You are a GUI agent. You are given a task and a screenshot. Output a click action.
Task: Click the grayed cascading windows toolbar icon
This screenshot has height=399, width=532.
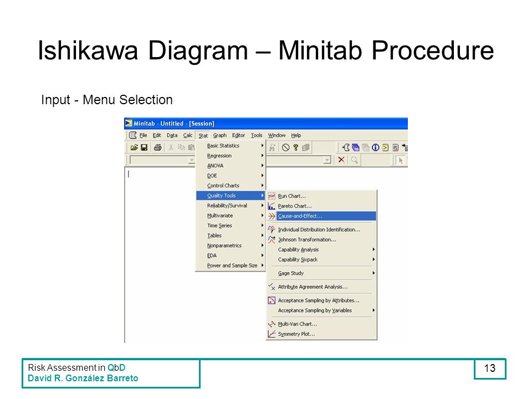click(x=365, y=147)
